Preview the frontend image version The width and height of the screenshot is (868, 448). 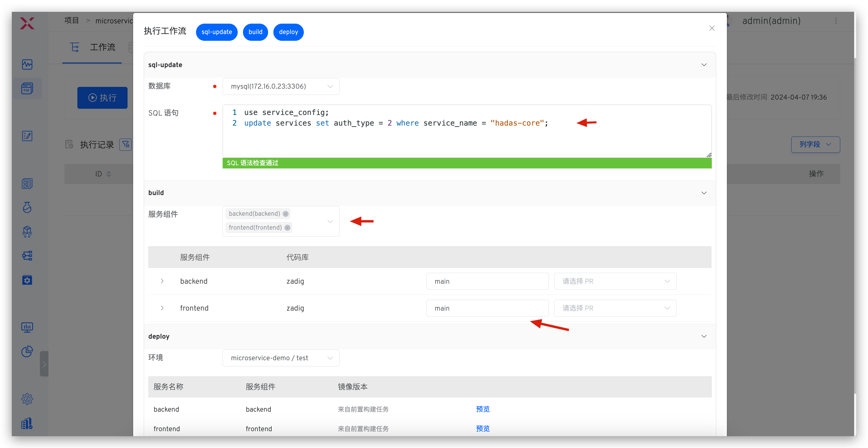[482, 428]
